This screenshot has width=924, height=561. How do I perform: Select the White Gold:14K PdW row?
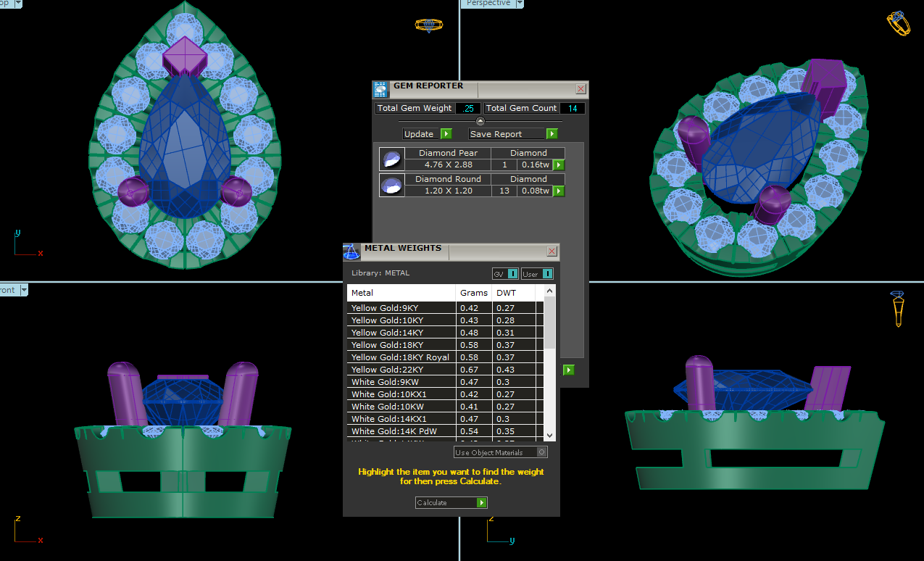[x=401, y=431]
